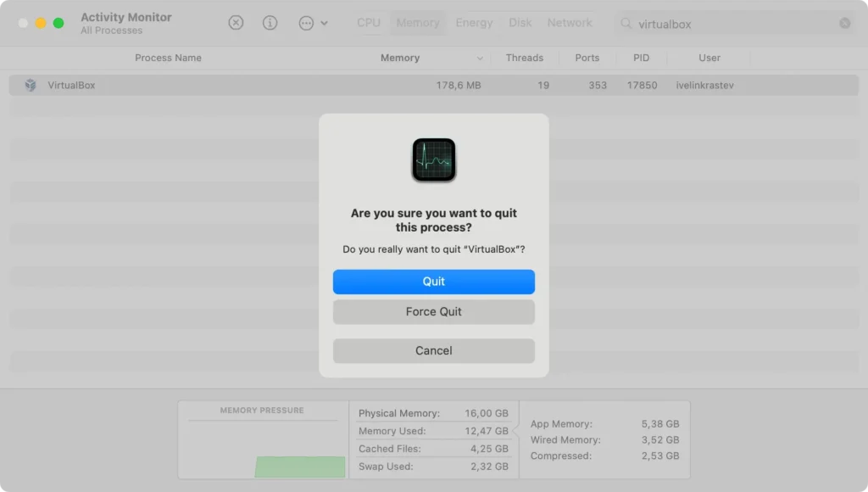Switch to the Memory tab
Viewport: 868px width, 492px height.
point(418,23)
